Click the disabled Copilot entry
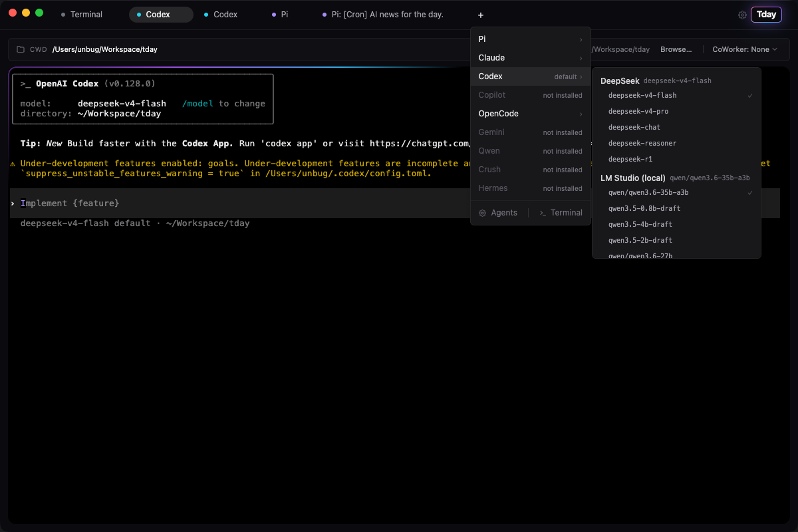Screen dimensions: 798x532 (531, 95)
